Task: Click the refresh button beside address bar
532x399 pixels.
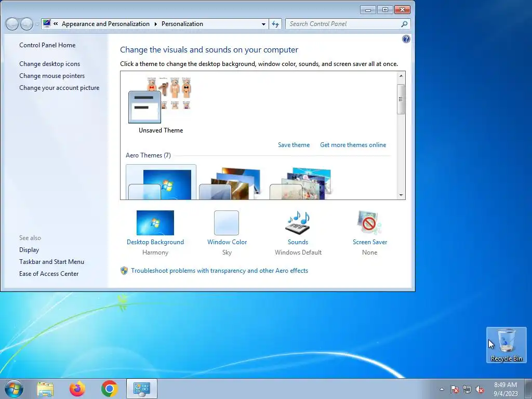Action: coord(275,24)
